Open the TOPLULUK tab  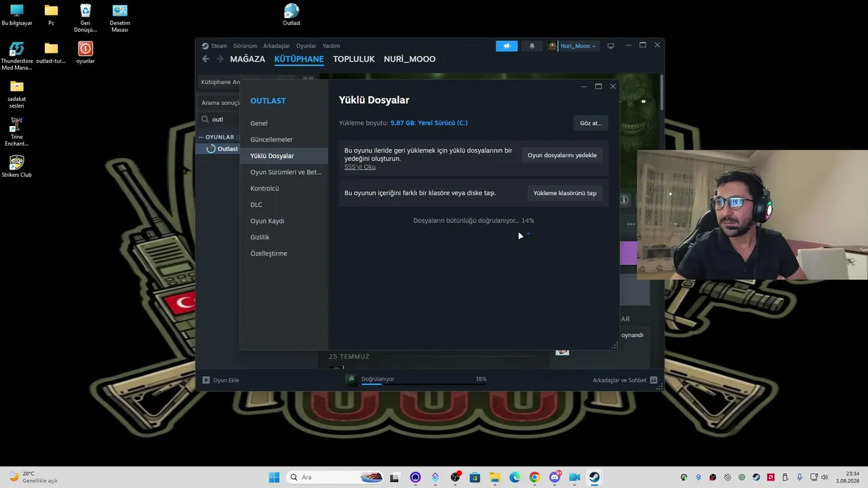coord(354,59)
